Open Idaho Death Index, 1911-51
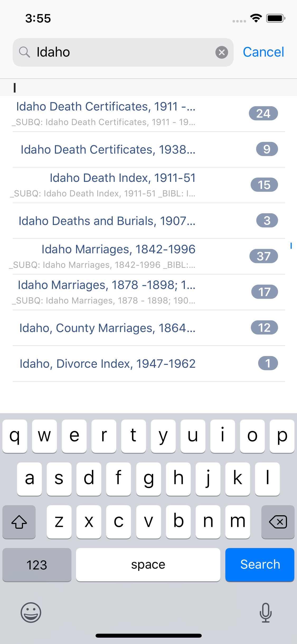Viewport: 297px width, 644px height. 122,178
